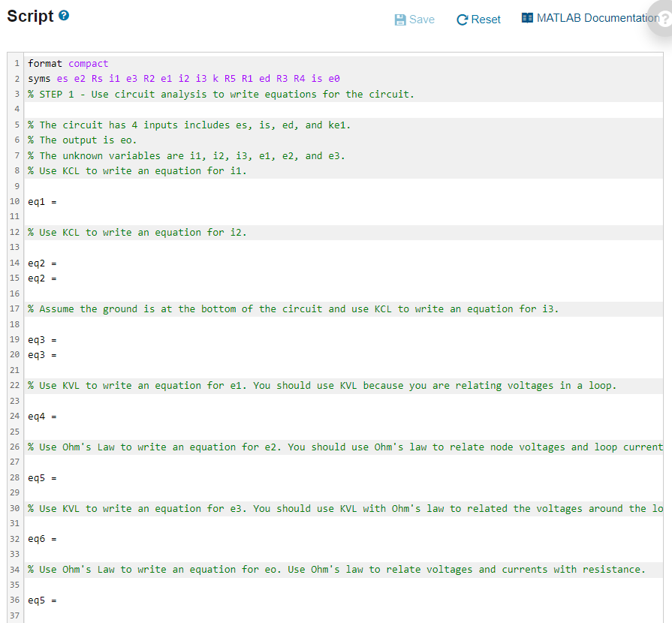The image size is (672, 623).
Task: Click the syms declaration on line 2
Action: coord(184,79)
